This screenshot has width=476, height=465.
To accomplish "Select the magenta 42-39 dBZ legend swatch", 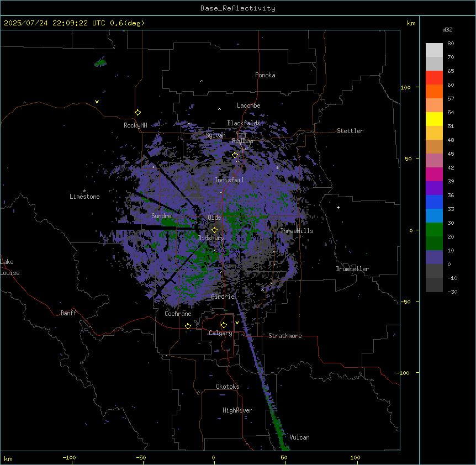I will pyautogui.click(x=434, y=174).
